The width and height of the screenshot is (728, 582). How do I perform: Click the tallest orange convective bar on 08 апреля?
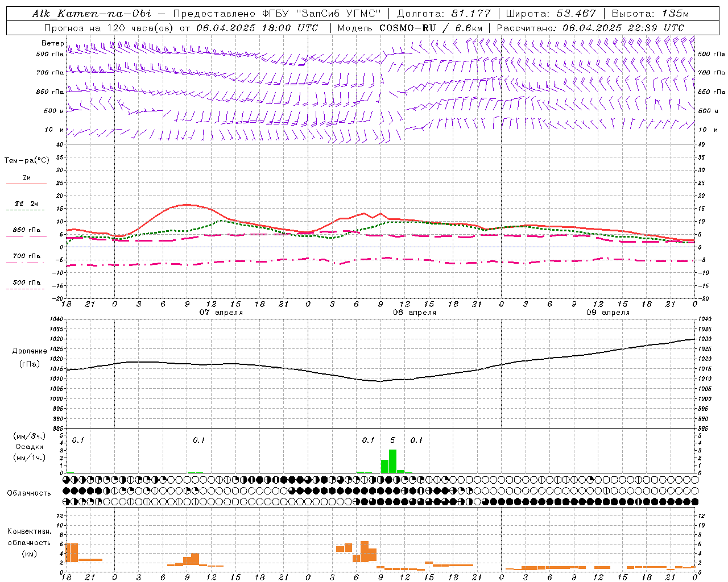(x=365, y=551)
